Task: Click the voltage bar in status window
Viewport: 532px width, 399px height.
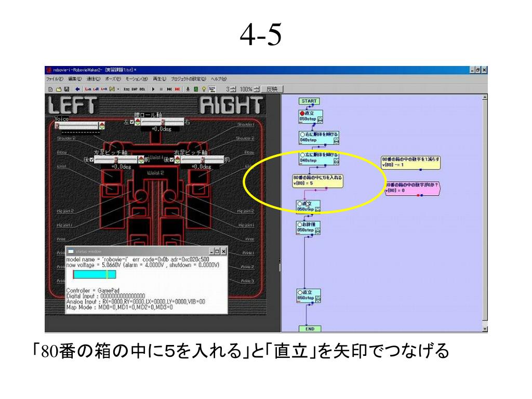Action: coord(95,274)
